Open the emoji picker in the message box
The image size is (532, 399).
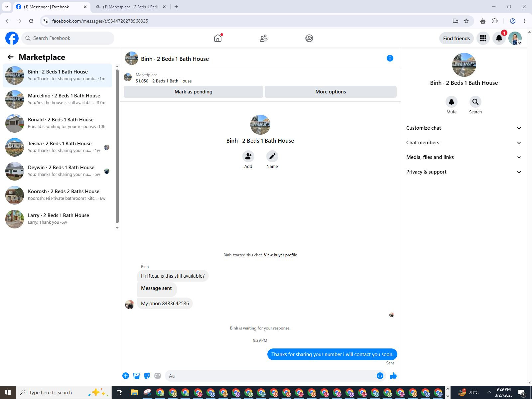point(380,376)
